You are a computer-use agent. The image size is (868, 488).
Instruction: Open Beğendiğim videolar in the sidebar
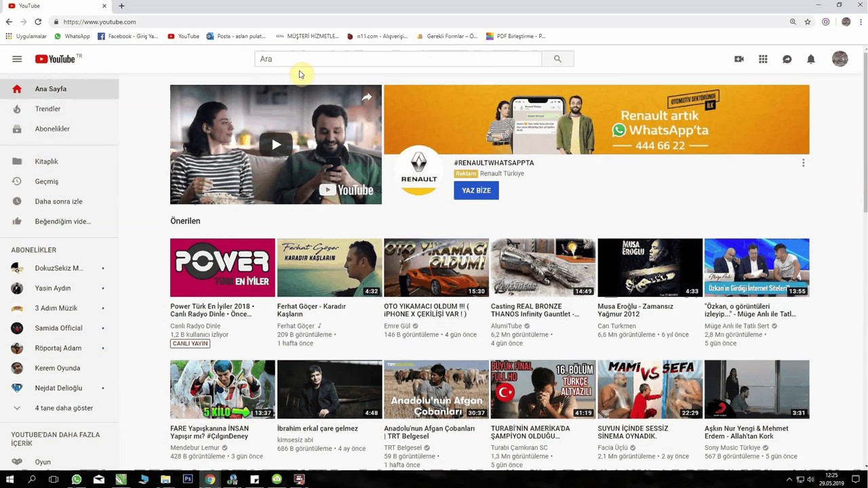pos(59,221)
